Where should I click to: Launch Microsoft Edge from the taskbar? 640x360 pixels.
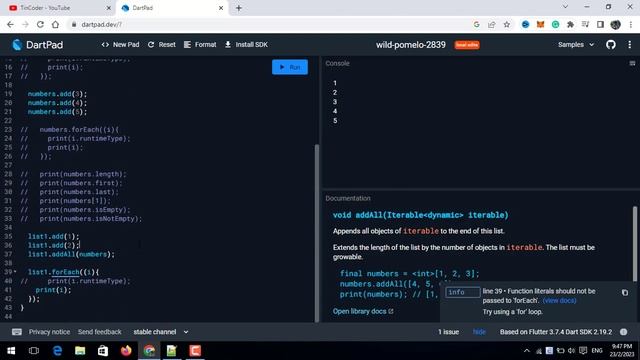coord(57,351)
